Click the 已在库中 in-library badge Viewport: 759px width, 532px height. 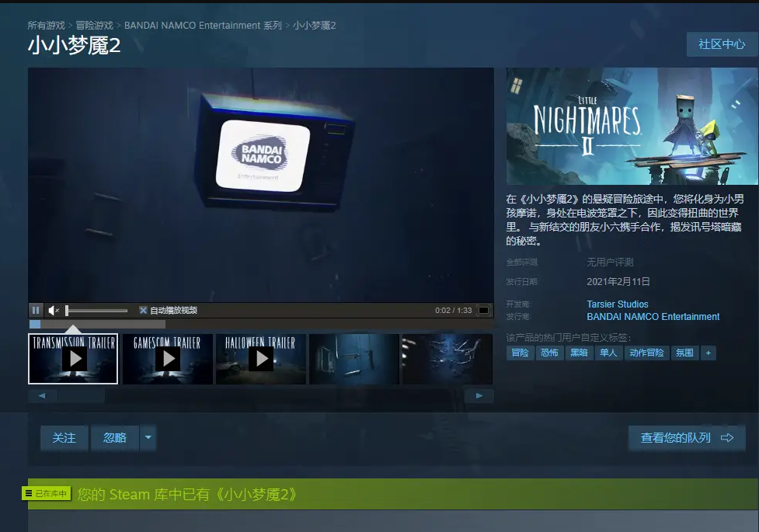[x=47, y=493]
